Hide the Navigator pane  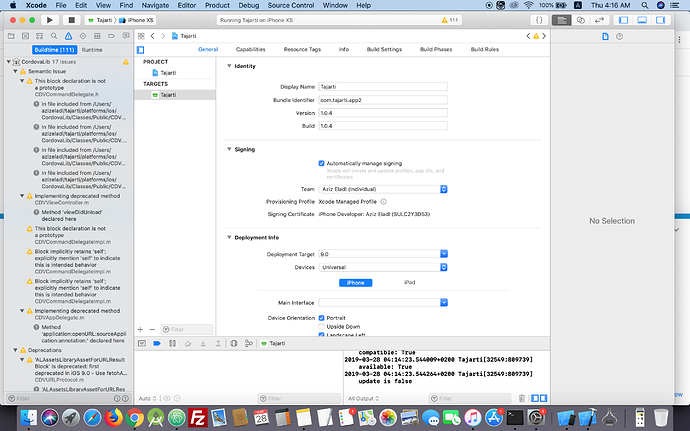pos(623,20)
